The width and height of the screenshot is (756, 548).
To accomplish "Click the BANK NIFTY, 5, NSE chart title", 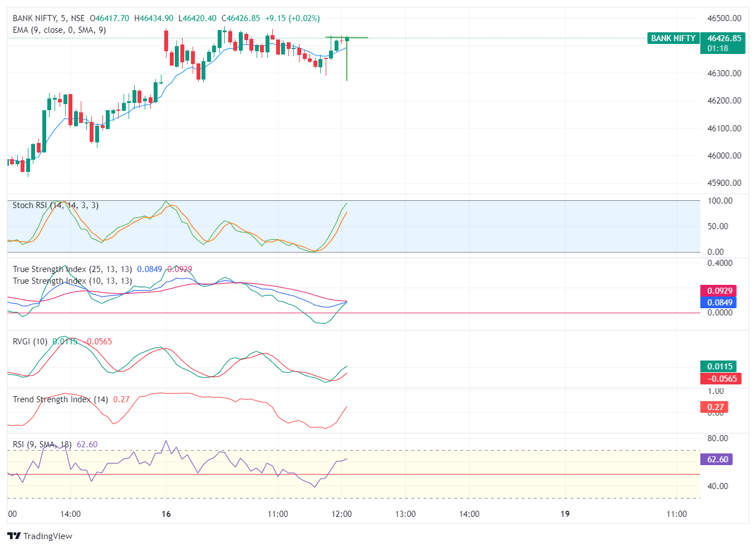I will pyautogui.click(x=49, y=18).
